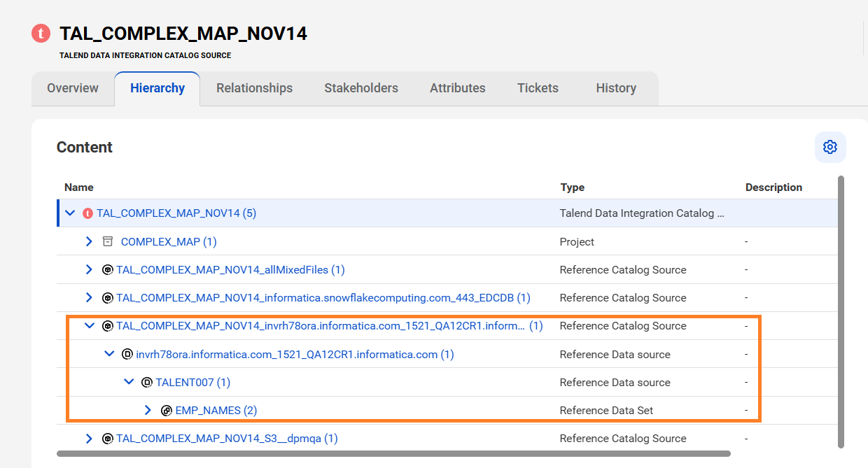The image size is (868, 468).
Task: Switch to the Overview tab
Action: click(x=73, y=88)
